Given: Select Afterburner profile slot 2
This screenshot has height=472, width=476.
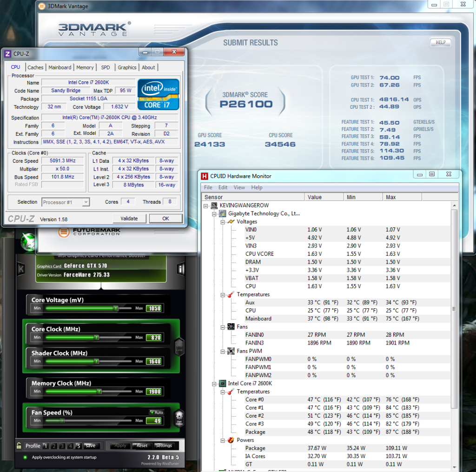Looking at the screenshot, I should tap(54, 445).
